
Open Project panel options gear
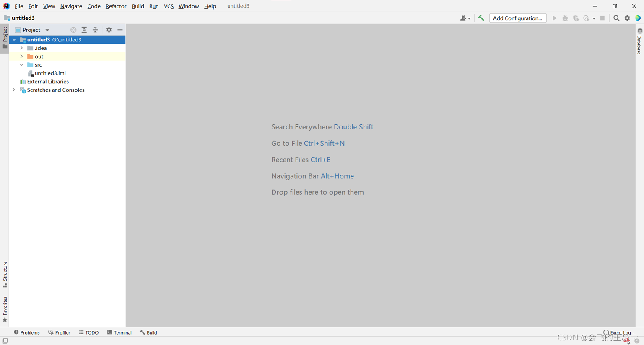[109, 30]
